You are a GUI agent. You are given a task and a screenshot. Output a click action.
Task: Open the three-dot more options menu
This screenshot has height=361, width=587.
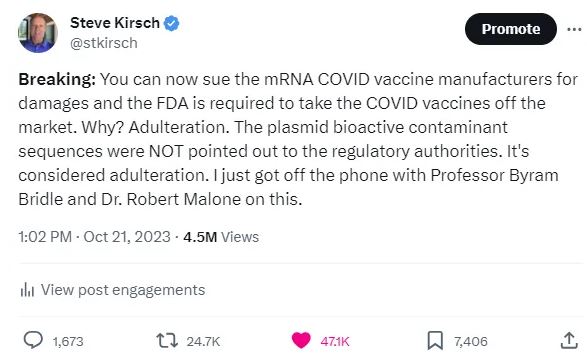(x=574, y=29)
